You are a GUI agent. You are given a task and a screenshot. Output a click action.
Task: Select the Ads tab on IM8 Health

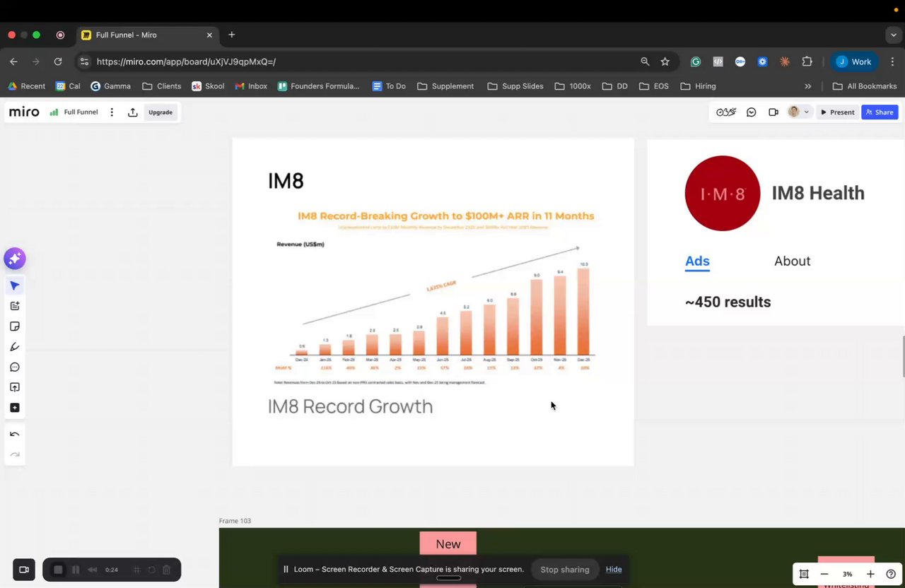697,261
